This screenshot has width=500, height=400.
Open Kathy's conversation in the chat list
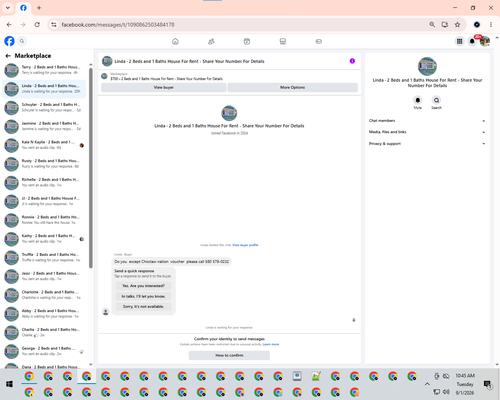pyautogui.click(x=44, y=239)
